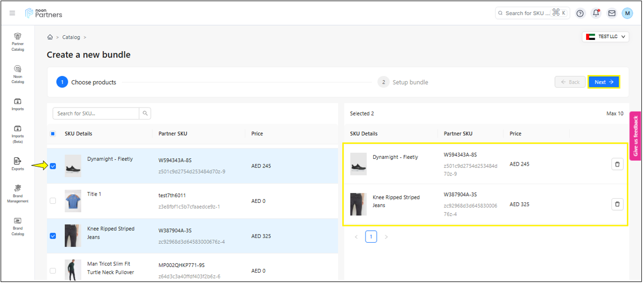Viewport: 644px width, 283px height.
Task: Check the Title 1 product checkbox
Action: point(53,201)
